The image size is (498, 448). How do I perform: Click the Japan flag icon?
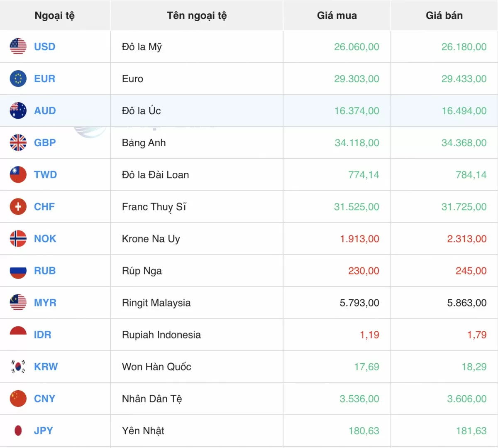click(18, 430)
